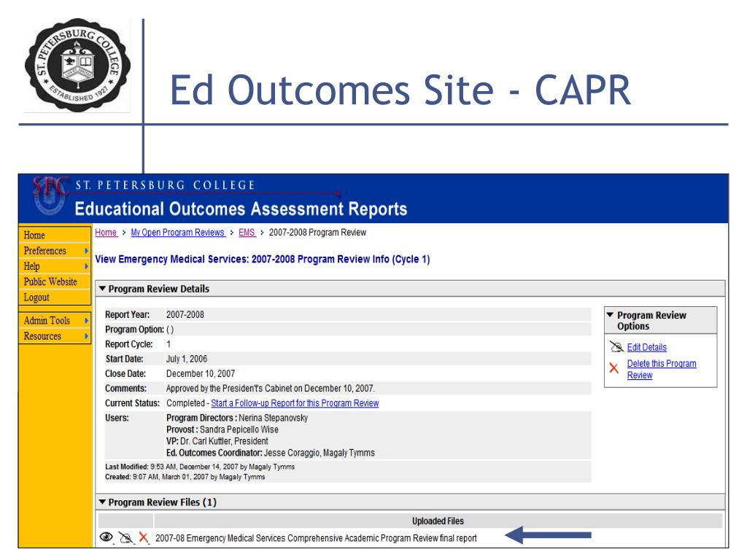Click the SPC logo in the blue banner
Screen dimensions: 747x560
point(50,196)
